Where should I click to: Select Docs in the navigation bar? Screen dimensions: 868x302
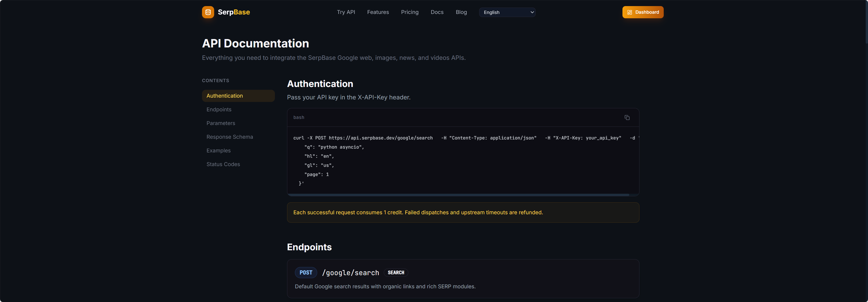(437, 12)
